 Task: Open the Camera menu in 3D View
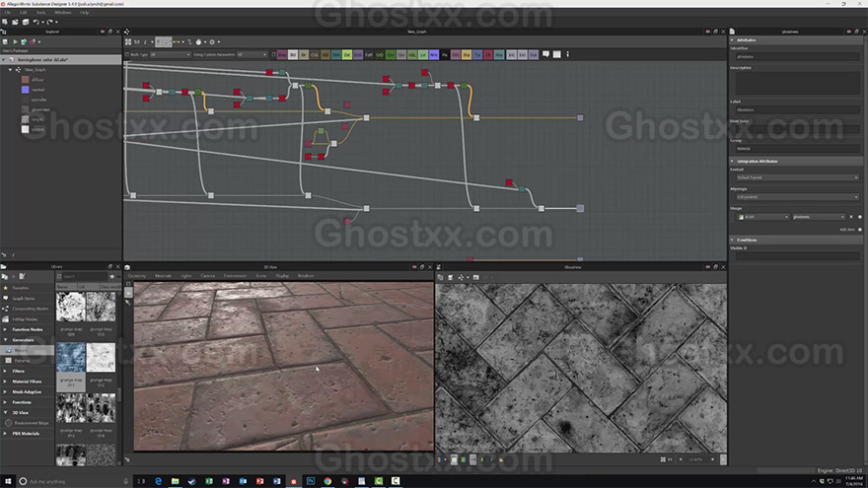(207, 275)
